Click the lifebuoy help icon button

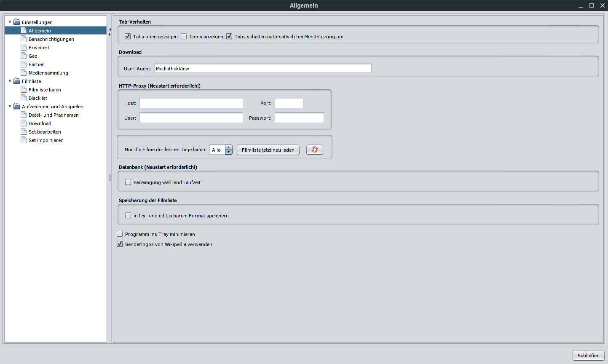coord(314,150)
